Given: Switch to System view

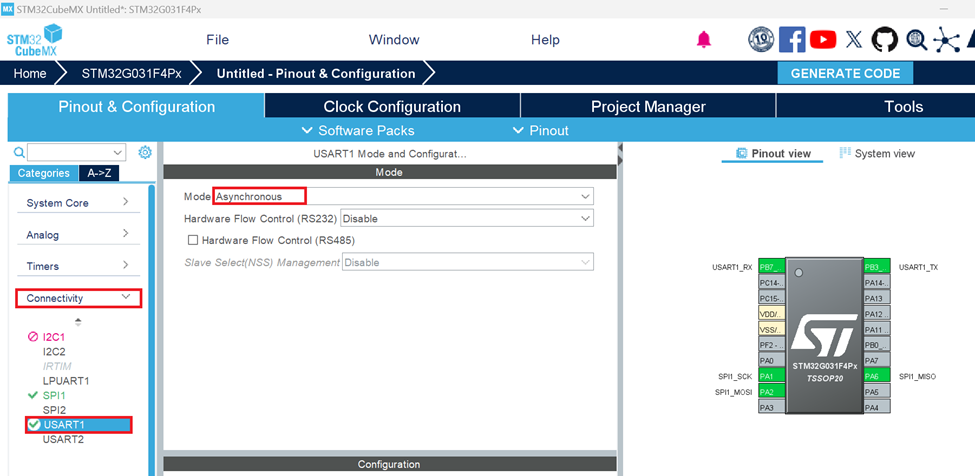Looking at the screenshot, I should point(877,153).
